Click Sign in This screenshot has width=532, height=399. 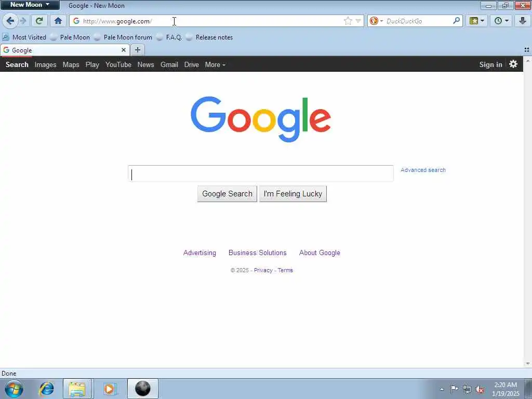point(490,64)
